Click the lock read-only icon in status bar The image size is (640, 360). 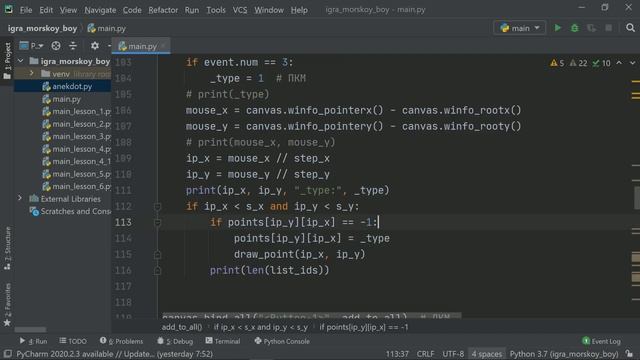click(629, 354)
